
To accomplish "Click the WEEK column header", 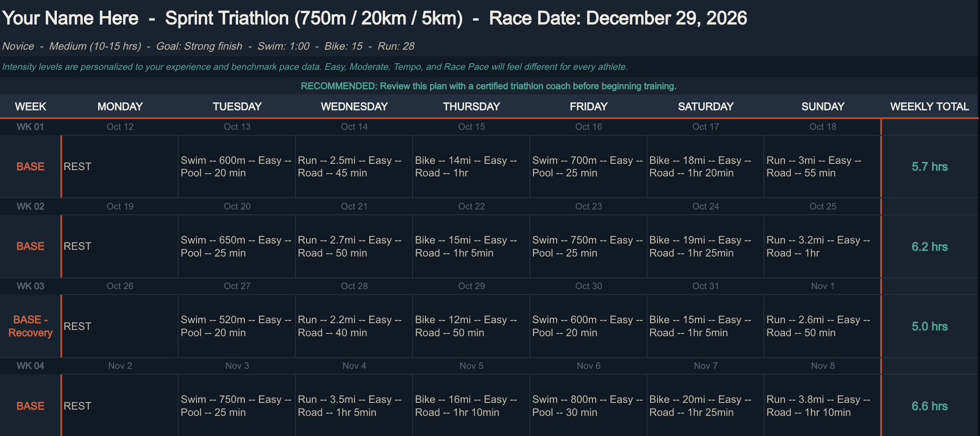I will coord(30,107).
